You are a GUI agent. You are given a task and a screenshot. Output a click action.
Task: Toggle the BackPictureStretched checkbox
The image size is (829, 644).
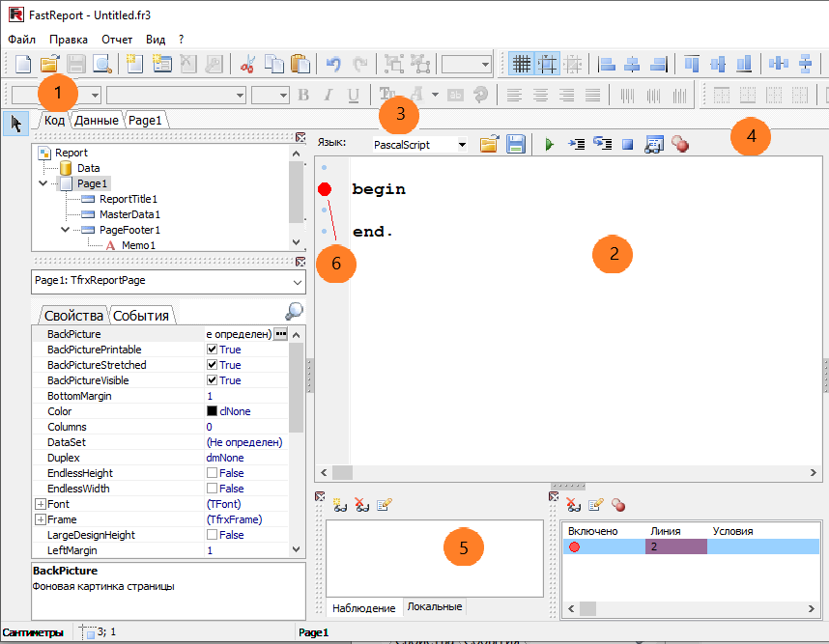tap(213, 365)
